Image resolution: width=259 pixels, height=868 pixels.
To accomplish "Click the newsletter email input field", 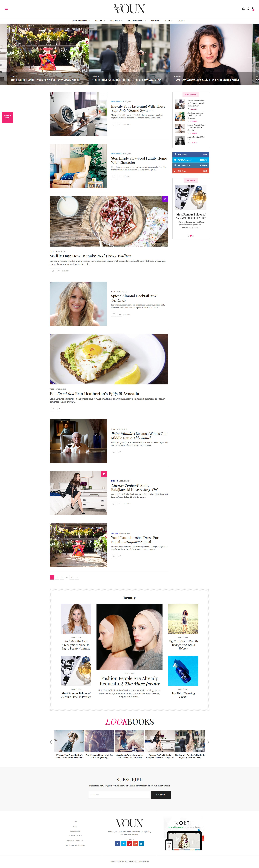I will (x=119, y=794).
